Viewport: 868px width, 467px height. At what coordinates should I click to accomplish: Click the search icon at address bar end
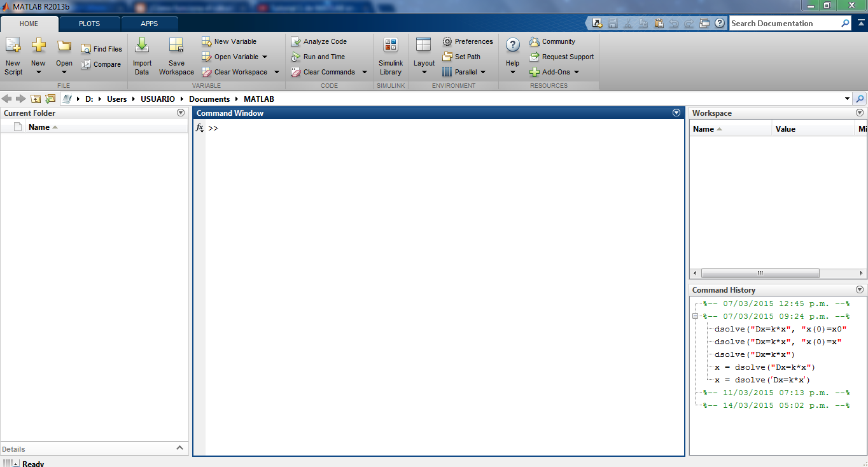[x=860, y=99]
